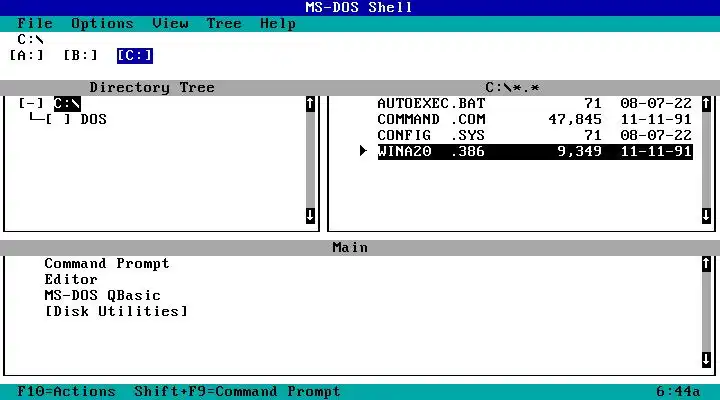Click AUTOEXEC.BAT date 08-07-22
The image size is (720, 400).
click(656, 103)
